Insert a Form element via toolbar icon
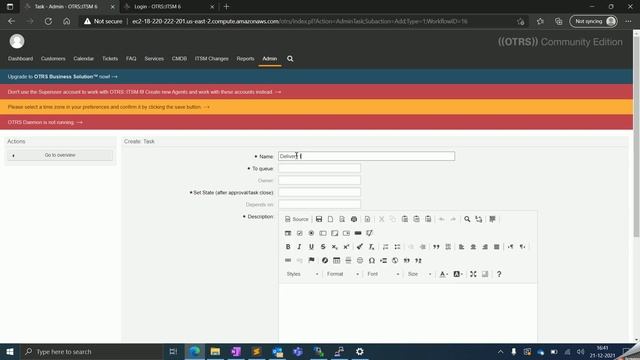Screen dimensions: 640x360 (x=288, y=233)
